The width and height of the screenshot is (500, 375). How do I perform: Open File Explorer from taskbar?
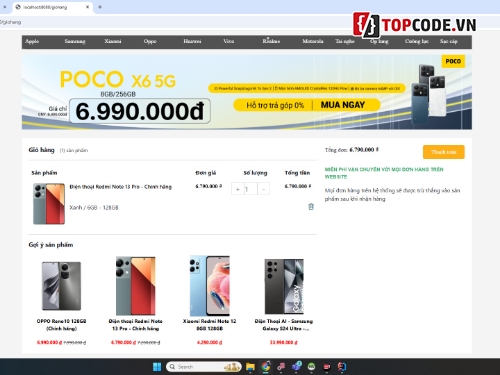click(250, 367)
